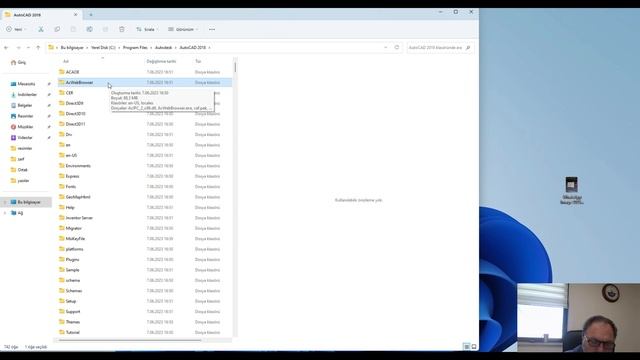
Task: Open recent locations dropdown arrow
Action: [28, 48]
